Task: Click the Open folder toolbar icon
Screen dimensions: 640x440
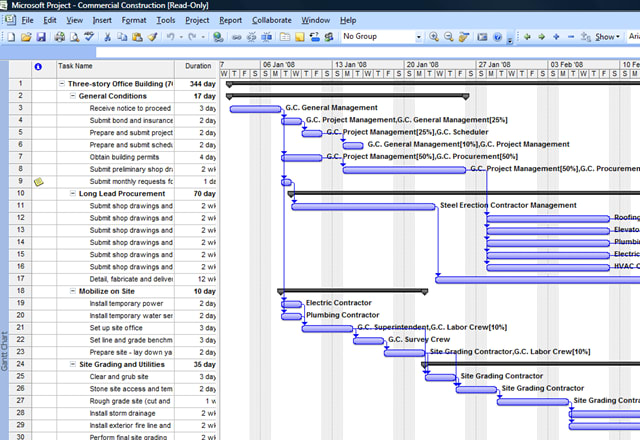Action: (26, 37)
